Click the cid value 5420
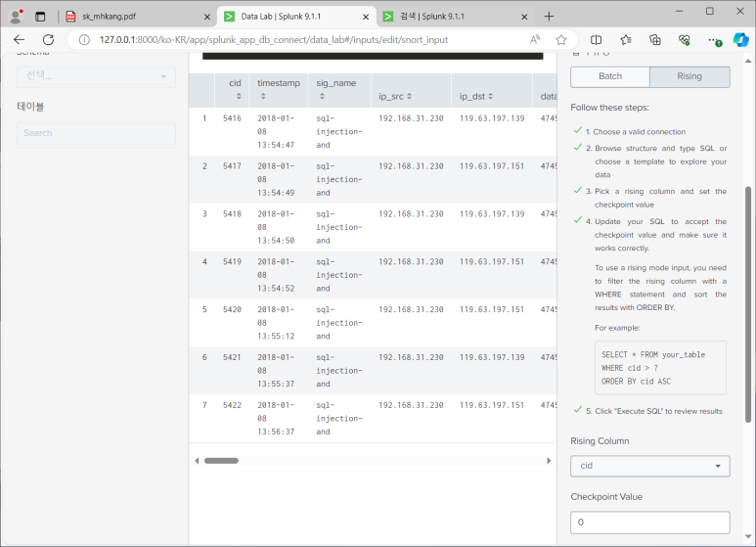756x547 pixels. [x=232, y=309]
